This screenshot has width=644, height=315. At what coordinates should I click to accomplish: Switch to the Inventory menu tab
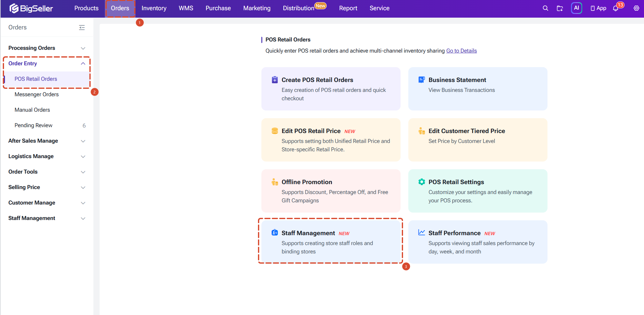click(154, 8)
